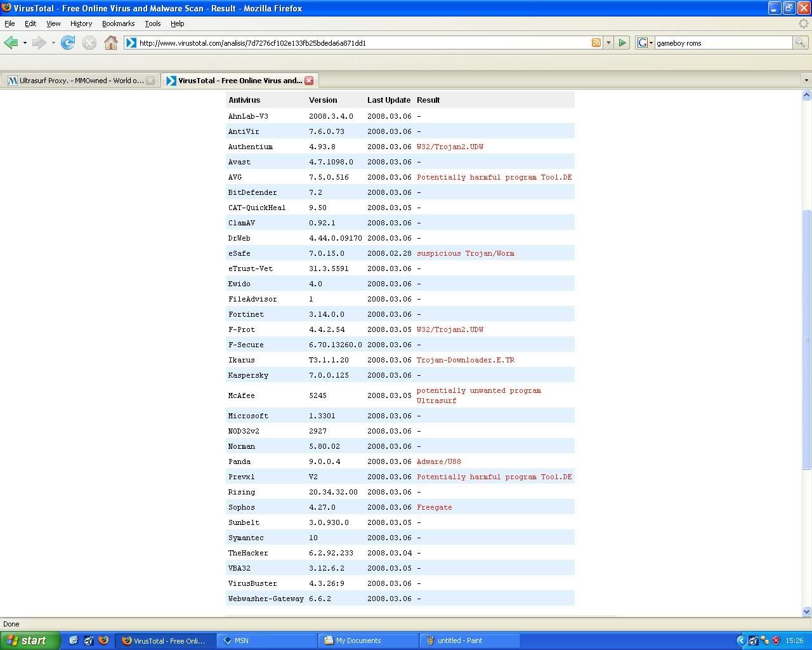812x650 pixels.
Task: Click the Forward navigation arrow
Action: coord(39,43)
